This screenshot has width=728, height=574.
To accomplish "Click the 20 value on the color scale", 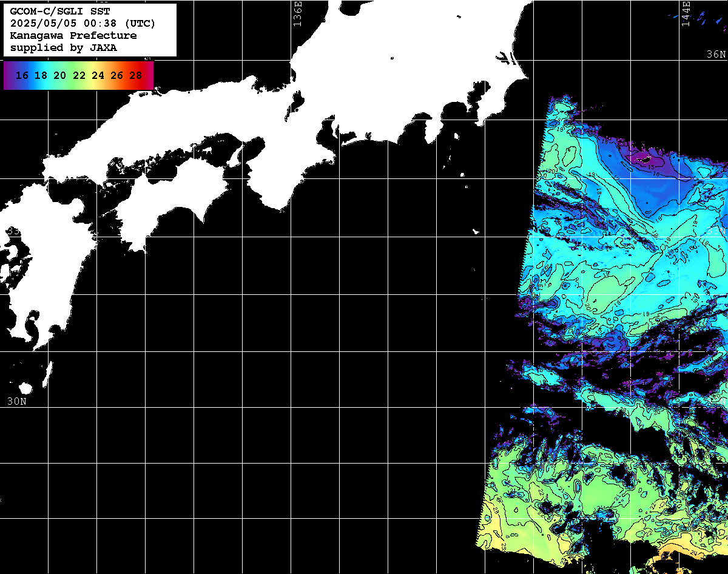I will [59, 76].
